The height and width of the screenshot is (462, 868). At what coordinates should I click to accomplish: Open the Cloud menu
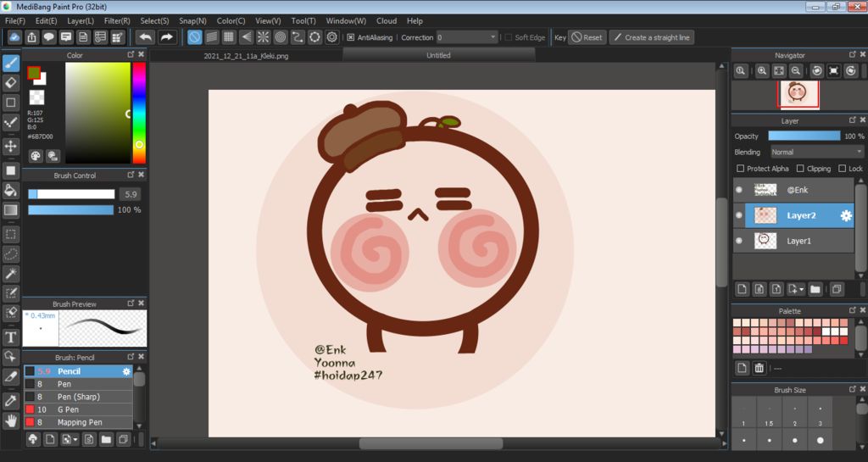point(387,20)
